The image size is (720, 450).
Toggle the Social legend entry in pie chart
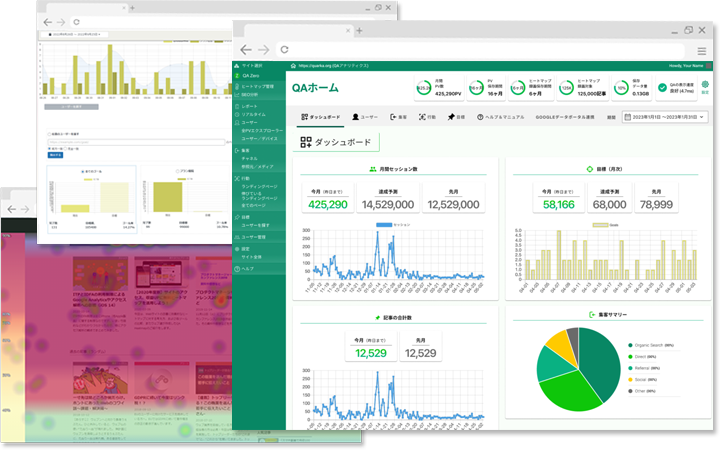[642, 380]
